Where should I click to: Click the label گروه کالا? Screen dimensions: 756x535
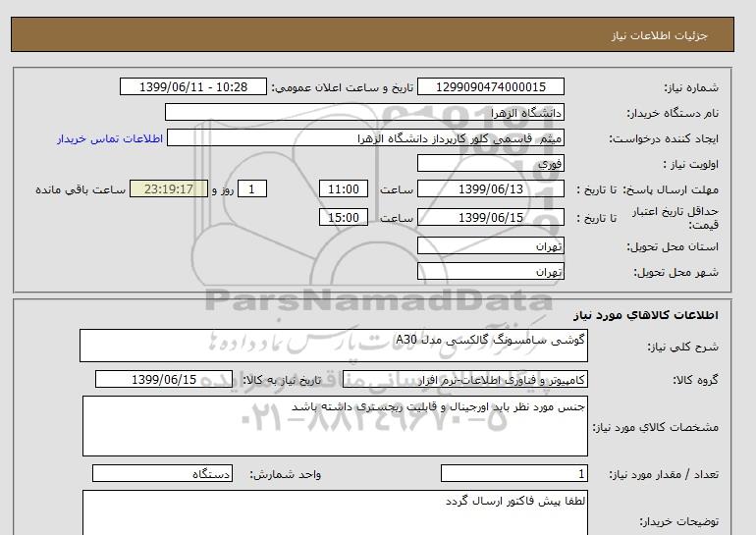click(x=695, y=380)
